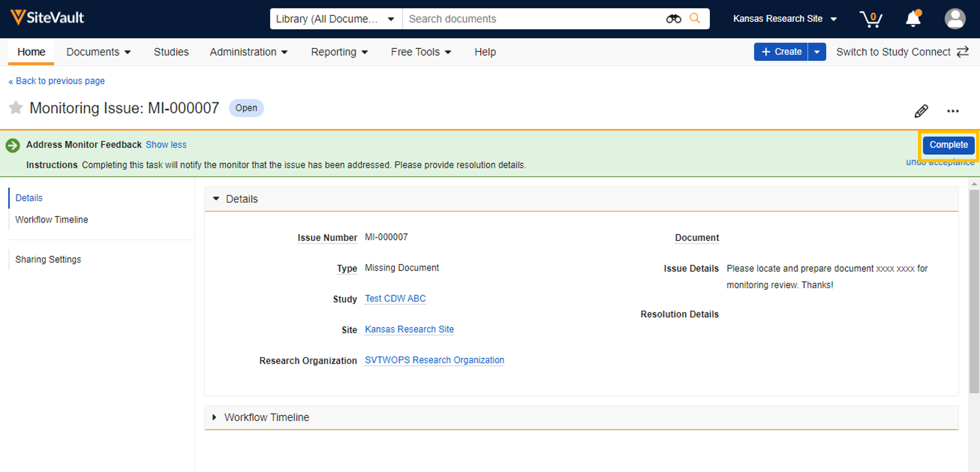
Task: Expand the Workflow Timeline section
Action: (215, 417)
